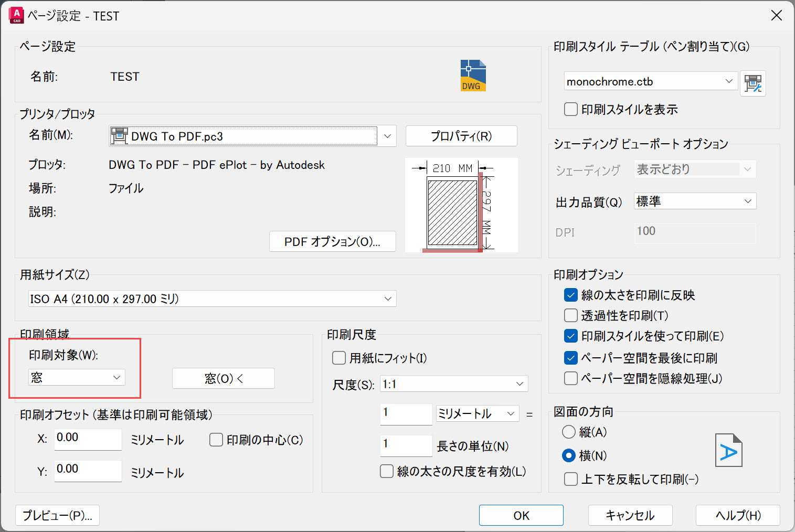This screenshot has width=795, height=532.
Task: Check 用紙にフィット(I) option
Action: (339, 358)
